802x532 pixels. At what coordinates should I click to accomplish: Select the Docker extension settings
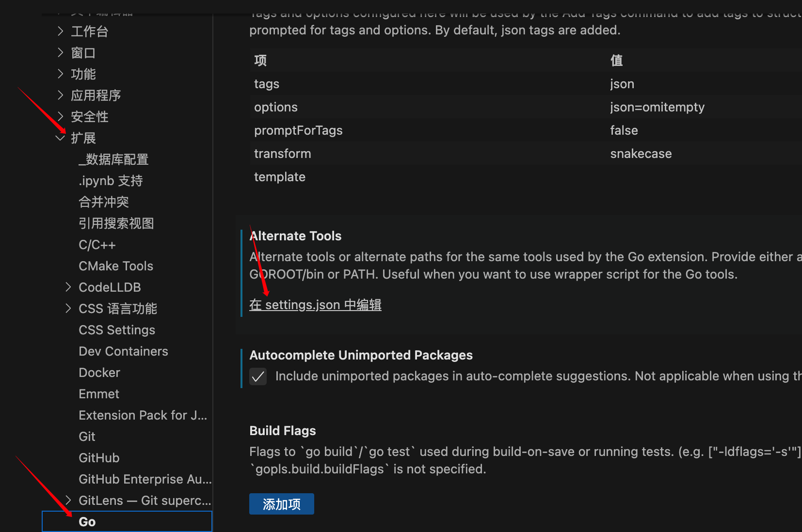click(x=99, y=372)
